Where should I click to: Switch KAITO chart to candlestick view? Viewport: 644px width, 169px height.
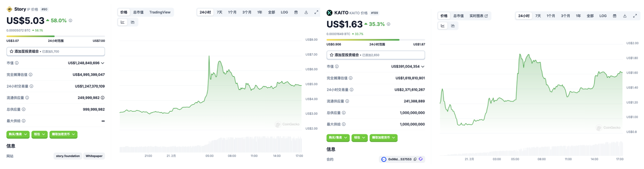click(x=453, y=26)
